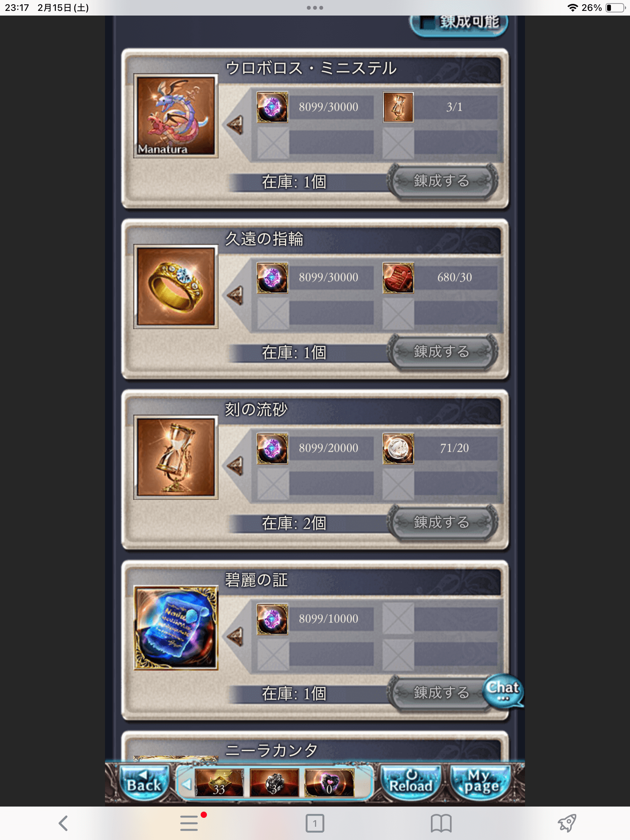This screenshot has width=630, height=840.
Task: Go Back using the Back button
Action: pos(143,782)
